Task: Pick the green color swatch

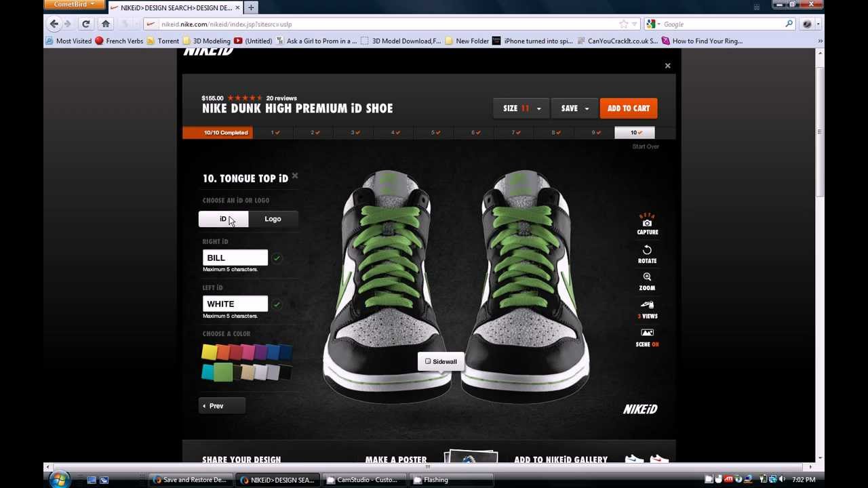Action: (223, 371)
